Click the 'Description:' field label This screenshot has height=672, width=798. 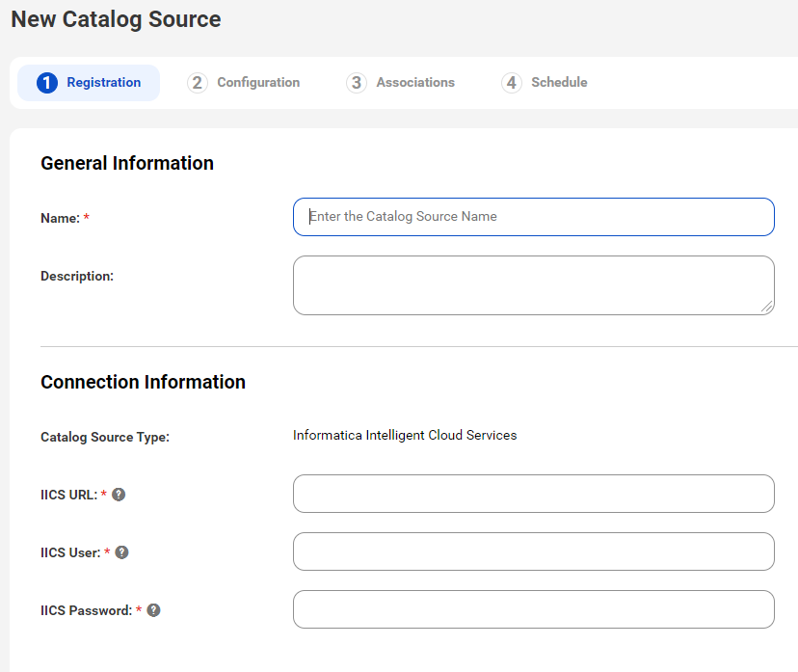77,276
